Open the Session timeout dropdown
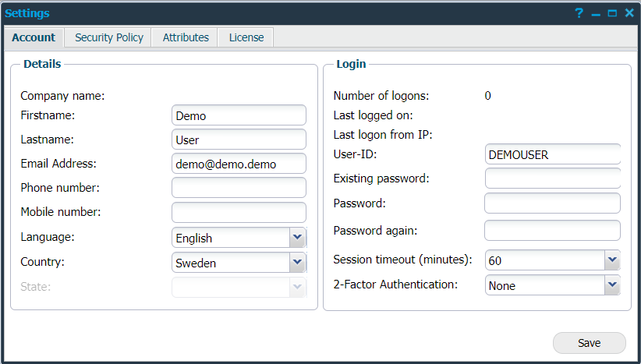641x364 pixels. (612, 260)
